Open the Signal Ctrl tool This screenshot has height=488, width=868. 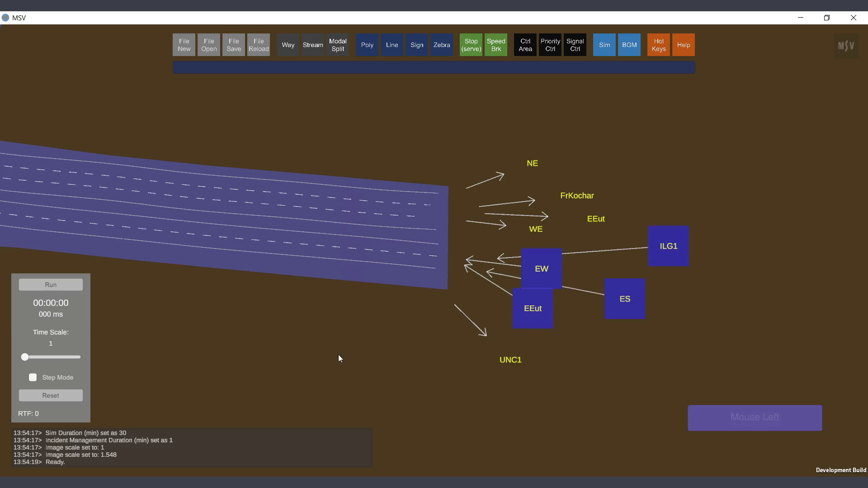[x=575, y=45]
